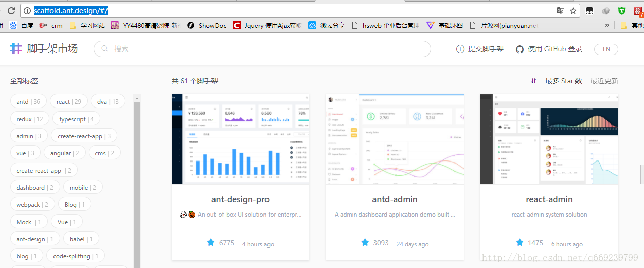The image size is (644, 268).
Task: Sort by 最多 Star 数
Action: pos(563,81)
